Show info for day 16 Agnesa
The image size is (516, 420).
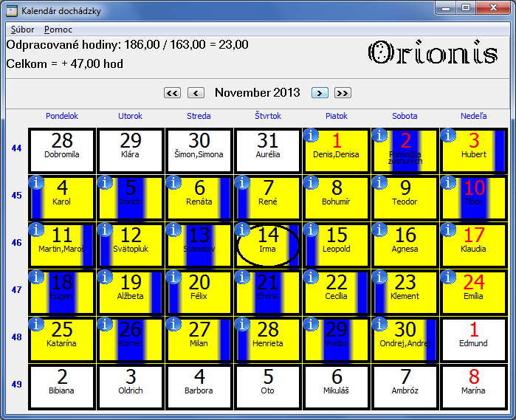tap(379, 230)
